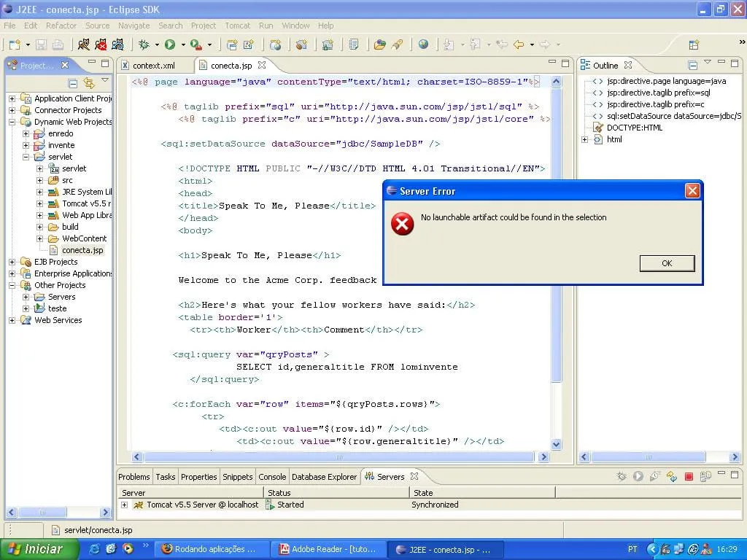The image size is (747, 560).
Task: Start Tomcat using the toolbar cat icon
Action: pos(84,45)
